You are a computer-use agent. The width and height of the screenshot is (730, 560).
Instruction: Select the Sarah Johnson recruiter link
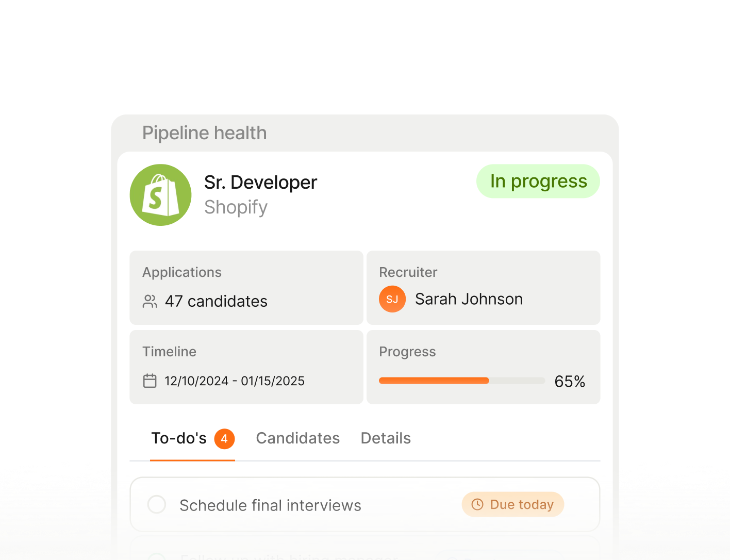(x=469, y=299)
